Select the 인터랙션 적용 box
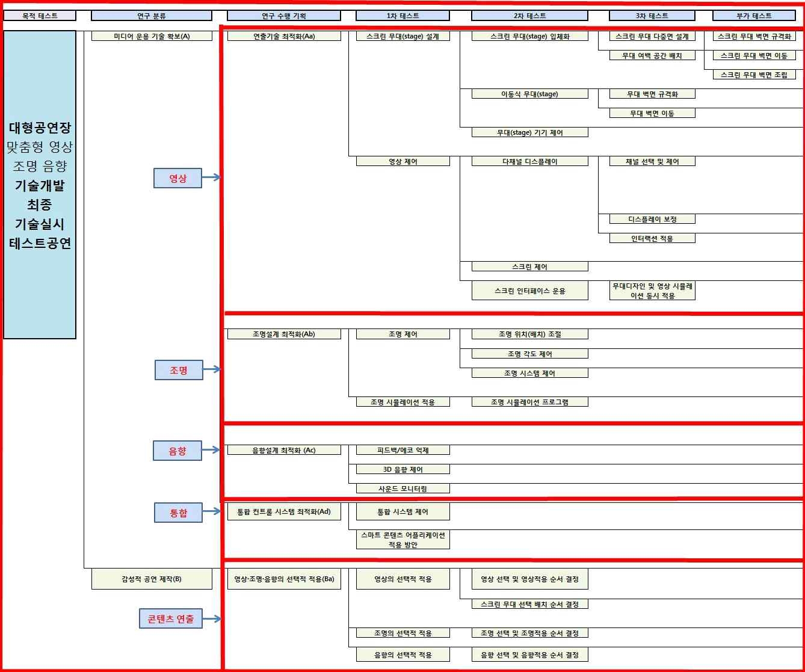This screenshot has height=672, width=805. 652,238
